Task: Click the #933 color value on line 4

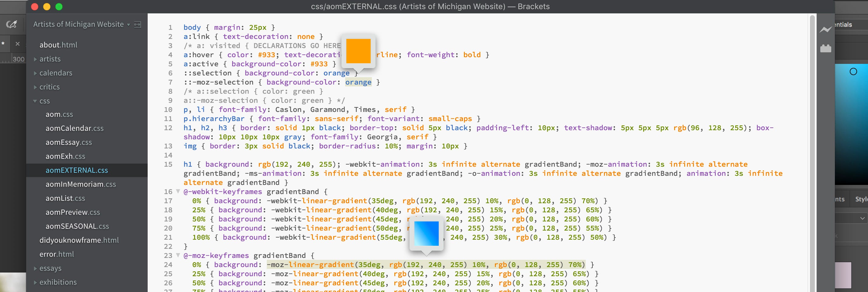Action: pyautogui.click(x=266, y=55)
